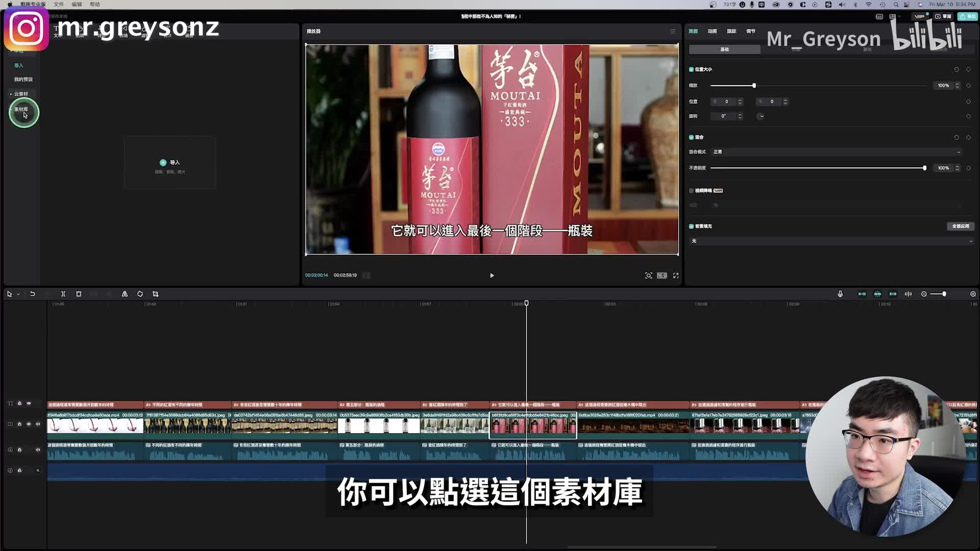Click the delete clip trash icon
Screen dimensions: 980x551
79,294
